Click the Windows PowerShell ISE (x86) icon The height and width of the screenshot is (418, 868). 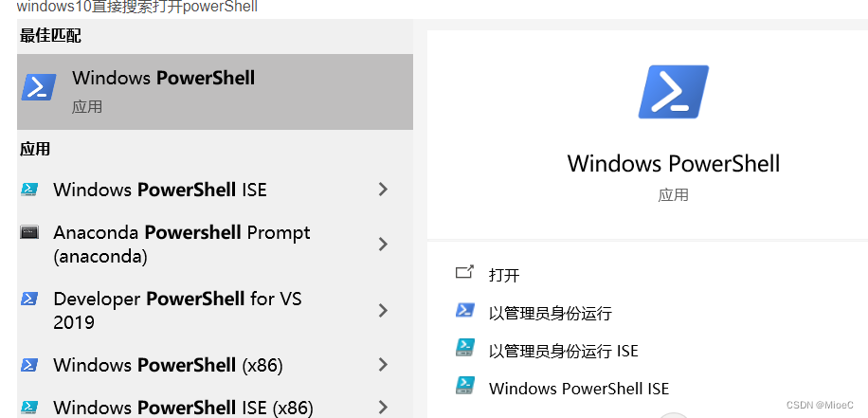(x=29, y=407)
